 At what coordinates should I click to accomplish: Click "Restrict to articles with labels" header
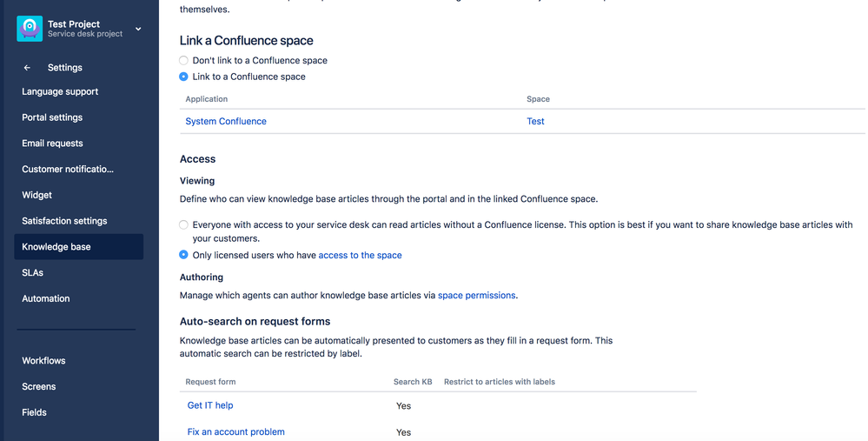[499, 382]
